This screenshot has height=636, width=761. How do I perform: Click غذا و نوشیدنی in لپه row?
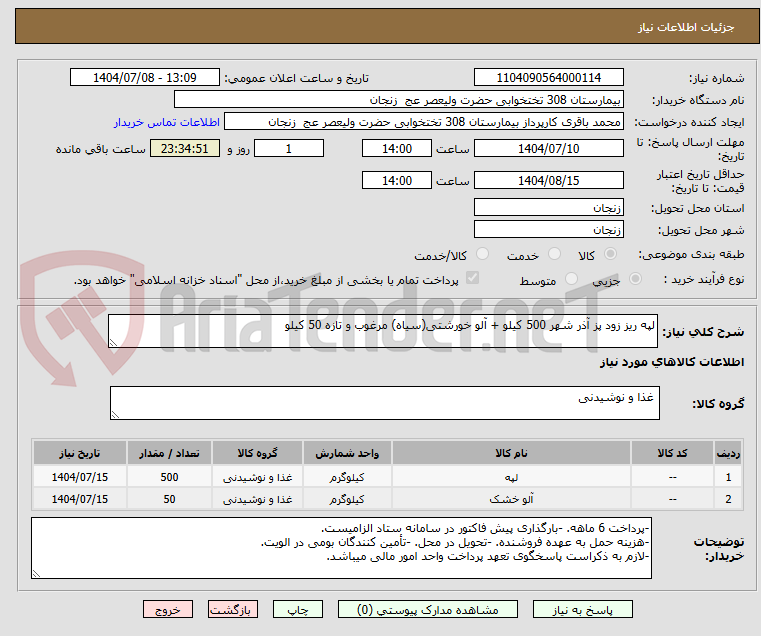(257, 477)
